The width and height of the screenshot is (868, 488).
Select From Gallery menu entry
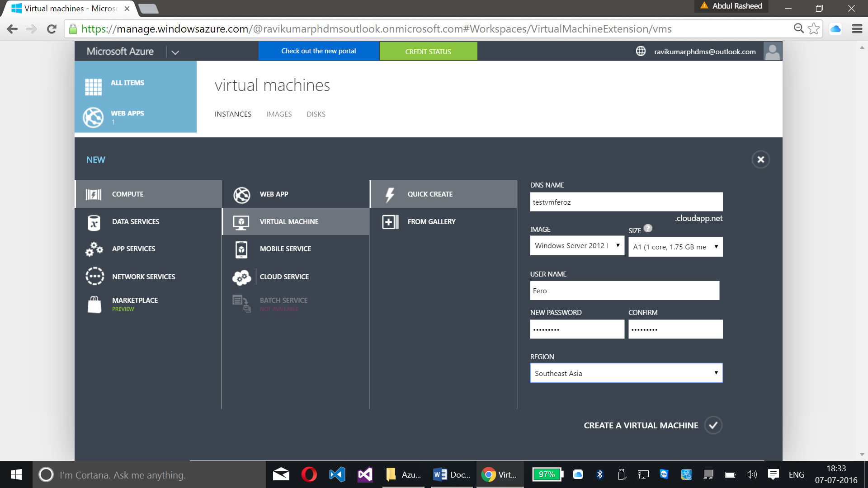point(443,221)
